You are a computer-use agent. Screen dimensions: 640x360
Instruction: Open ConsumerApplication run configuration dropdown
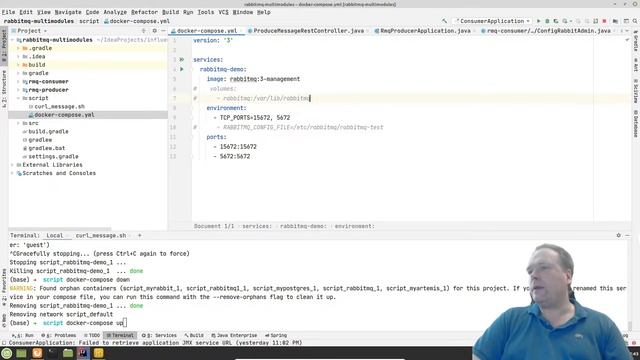point(493,21)
